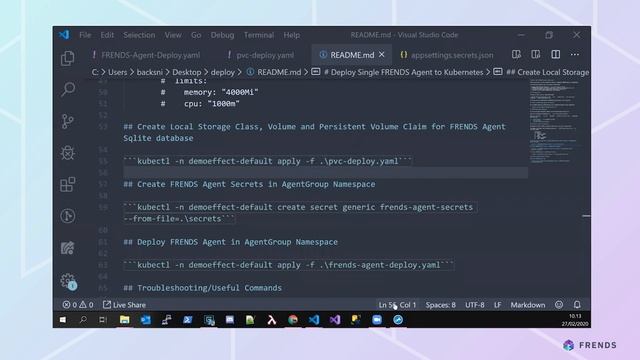640x360 pixels.
Task: Close the README.md tab
Action: pyautogui.click(x=382, y=54)
